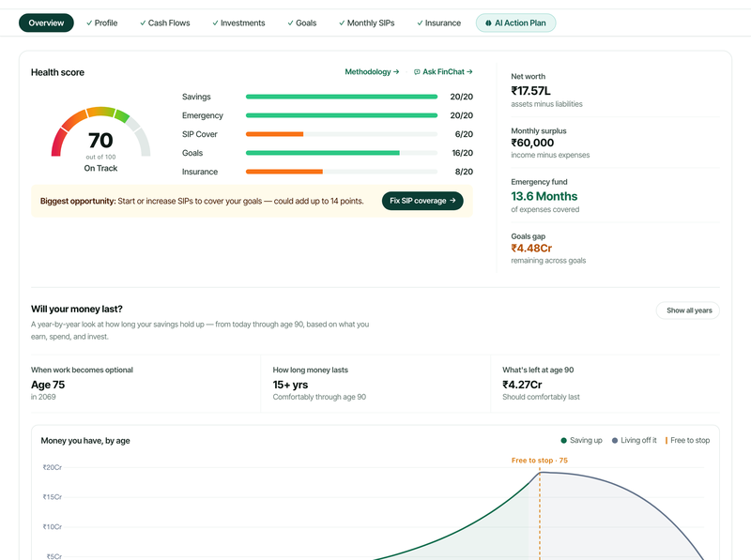Viewport: 751px width, 560px height.
Task: Toggle the Free to stop legend item
Action: (687, 440)
